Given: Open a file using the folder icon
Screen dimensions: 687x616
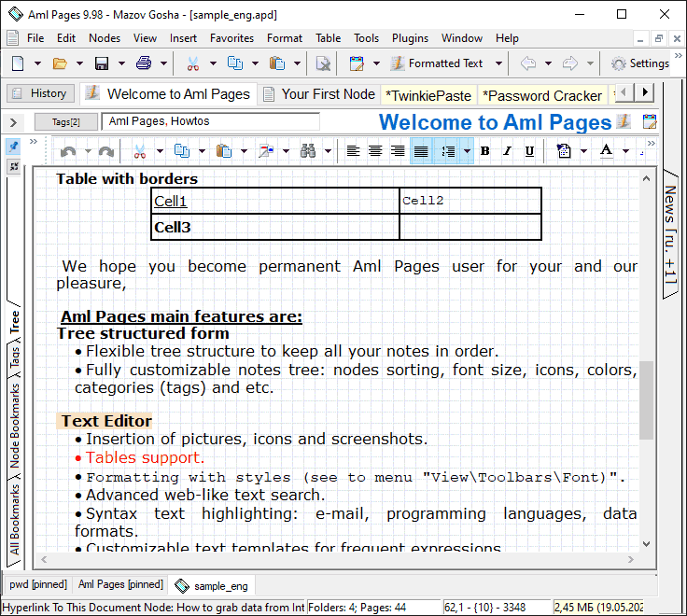Looking at the screenshot, I should pos(60,63).
